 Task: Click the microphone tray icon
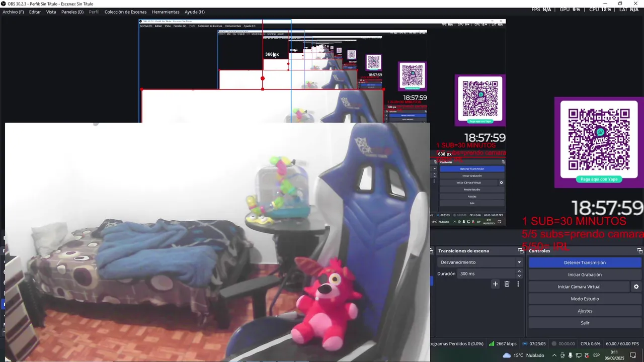(x=570, y=355)
